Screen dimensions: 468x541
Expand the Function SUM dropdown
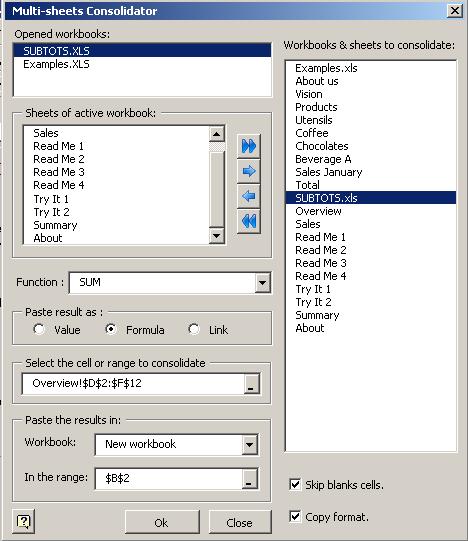[x=263, y=283]
